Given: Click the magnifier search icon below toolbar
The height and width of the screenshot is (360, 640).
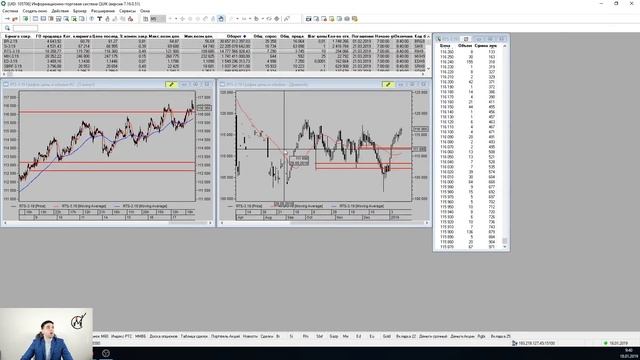Looking at the screenshot, I should (7, 28).
